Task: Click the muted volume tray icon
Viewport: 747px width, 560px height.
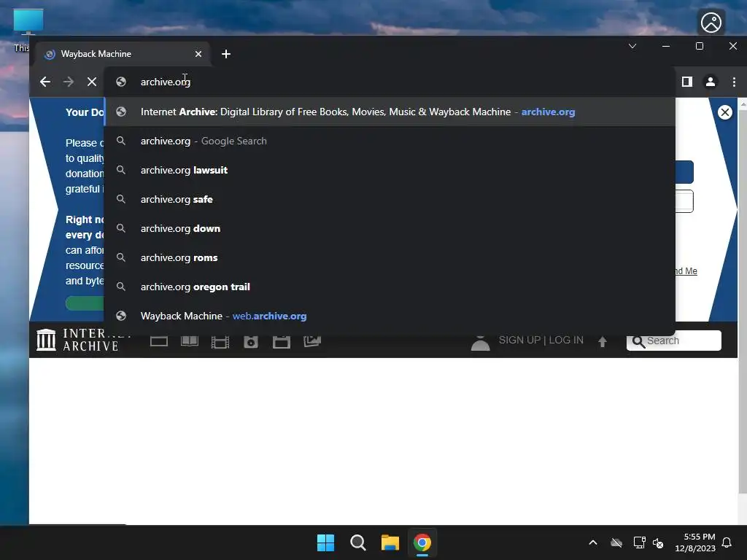Action: click(x=658, y=542)
